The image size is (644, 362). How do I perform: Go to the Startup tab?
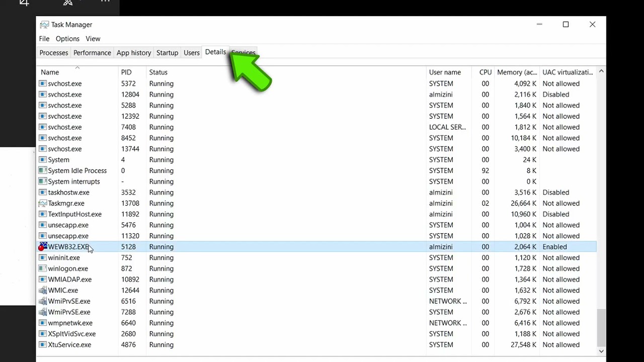(x=167, y=53)
